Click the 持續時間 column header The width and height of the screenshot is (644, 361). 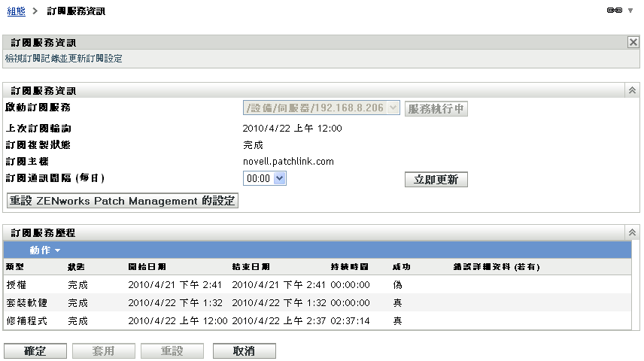click(350, 267)
